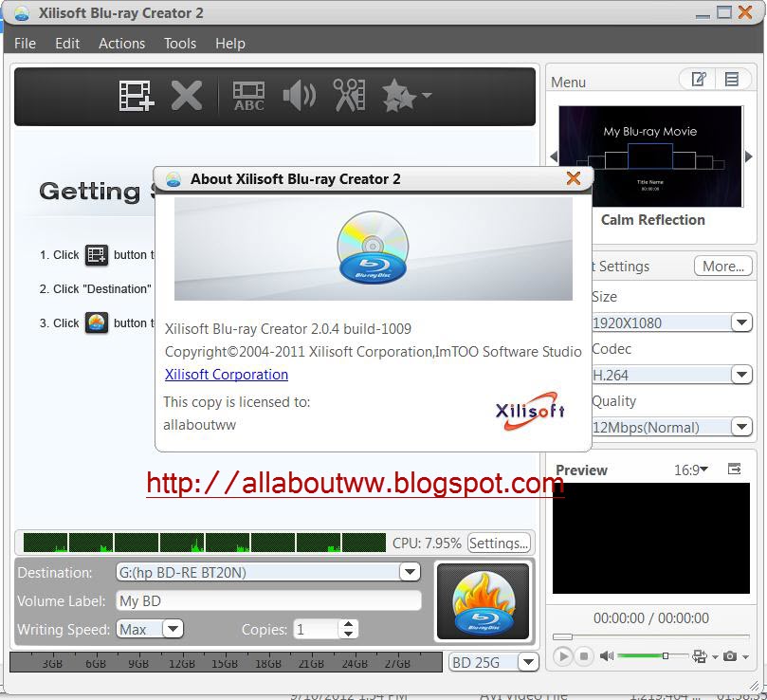The image size is (767, 700).
Task: Click the Add video file toolbar icon
Action: (x=137, y=96)
